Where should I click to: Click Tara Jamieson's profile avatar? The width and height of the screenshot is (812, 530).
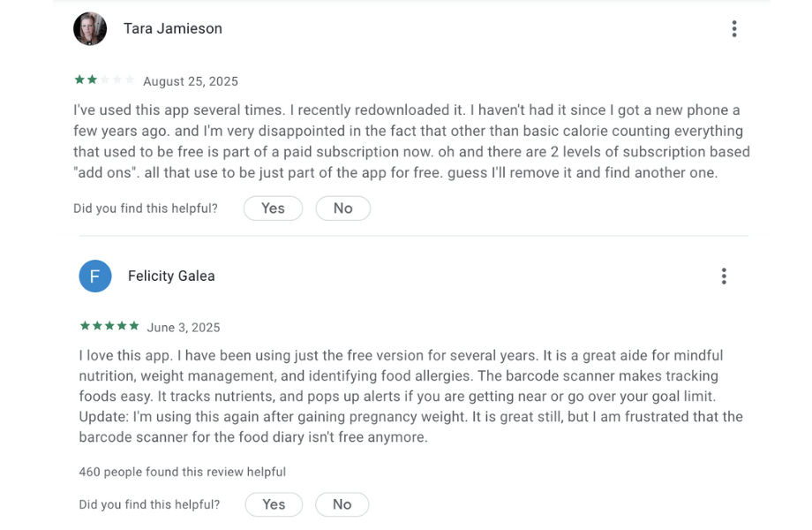pos(90,28)
